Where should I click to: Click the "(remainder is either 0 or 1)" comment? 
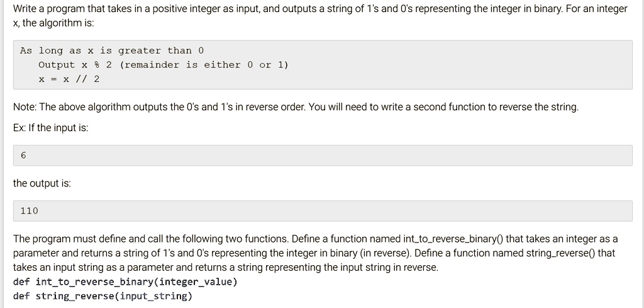204,65
